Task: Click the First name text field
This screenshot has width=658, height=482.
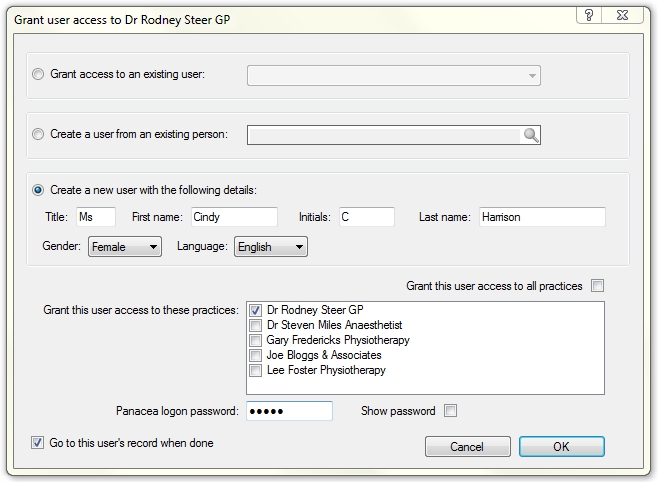Action: [233, 217]
